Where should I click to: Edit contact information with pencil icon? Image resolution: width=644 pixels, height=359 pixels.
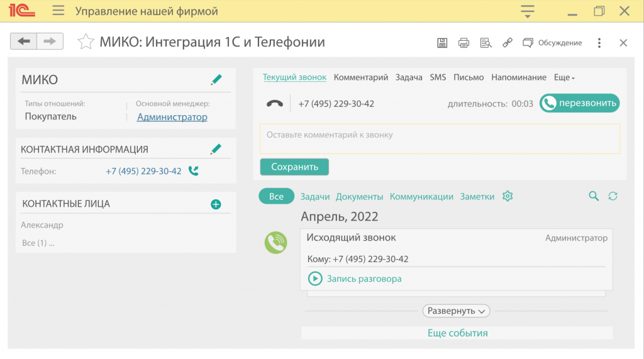point(216,149)
